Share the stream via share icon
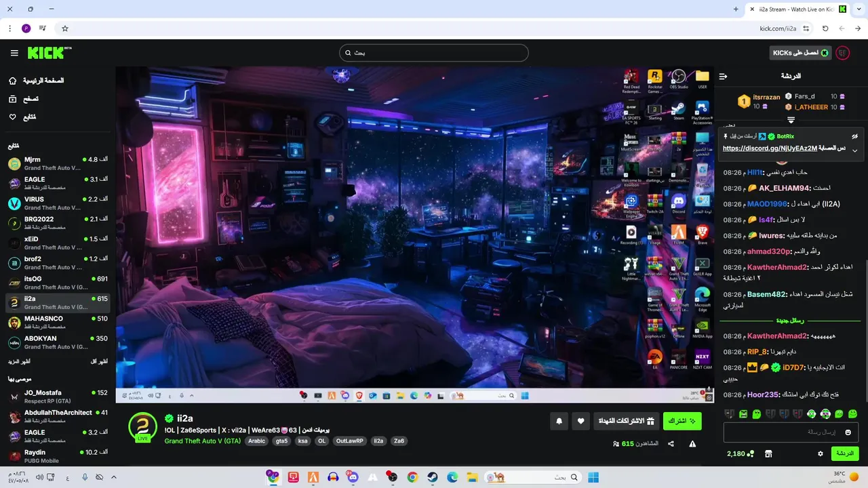Image resolution: width=868 pixels, height=488 pixels. pyautogui.click(x=671, y=444)
